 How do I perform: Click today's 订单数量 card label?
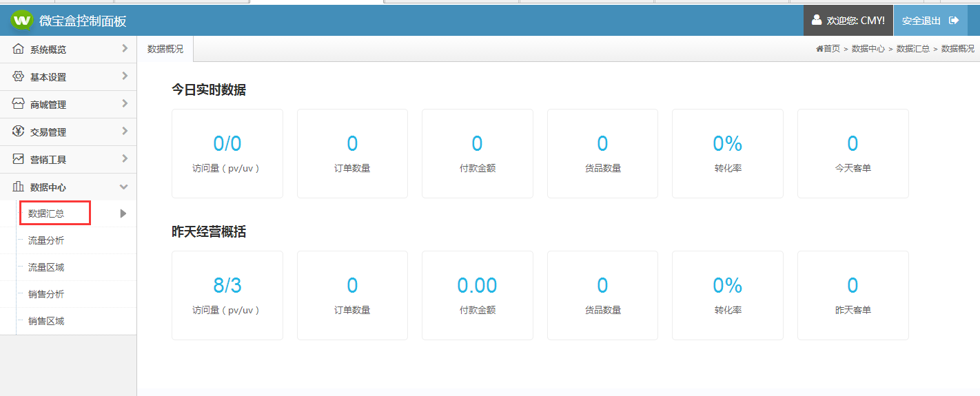[352, 168]
